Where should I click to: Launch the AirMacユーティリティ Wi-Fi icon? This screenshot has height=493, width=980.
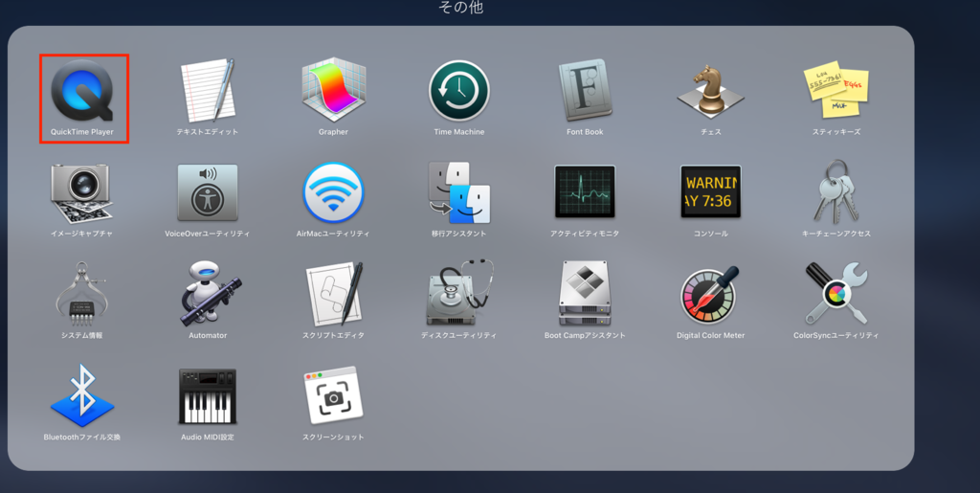point(333,192)
